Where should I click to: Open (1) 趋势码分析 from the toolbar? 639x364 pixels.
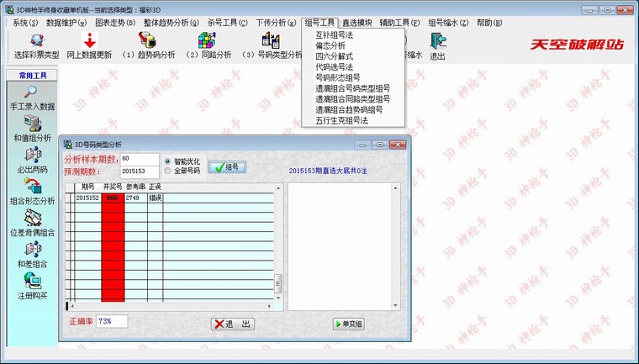(148, 40)
